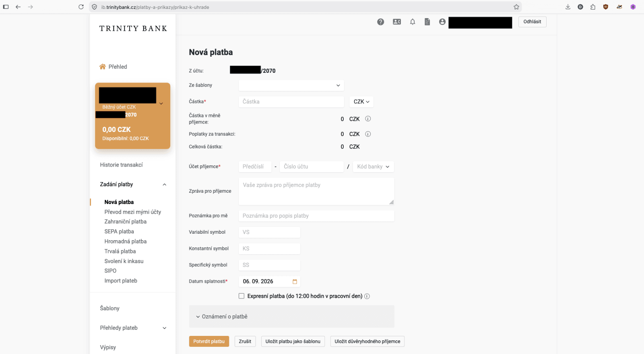Click the Variabilní symbol VS field
The image size is (644, 354).
(x=269, y=232)
